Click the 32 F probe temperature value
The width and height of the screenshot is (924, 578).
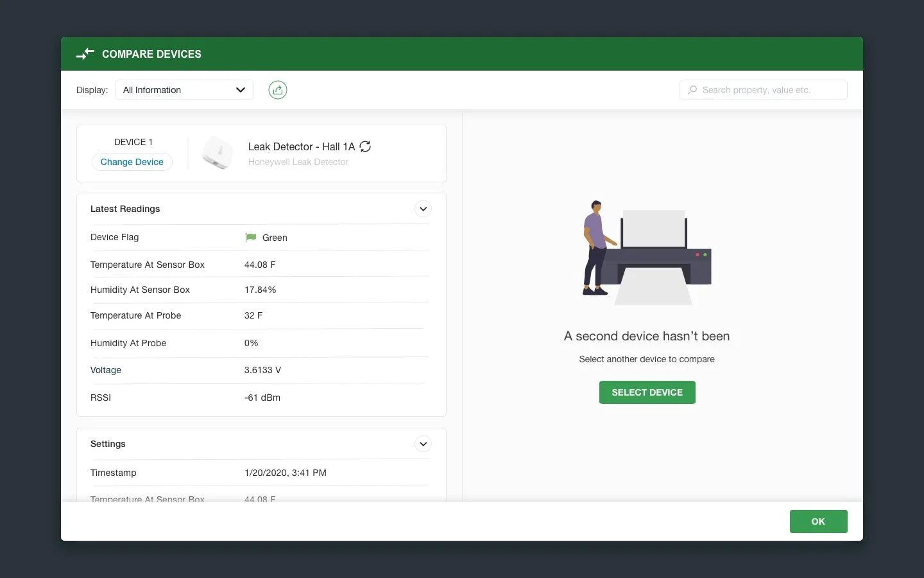pyautogui.click(x=253, y=315)
